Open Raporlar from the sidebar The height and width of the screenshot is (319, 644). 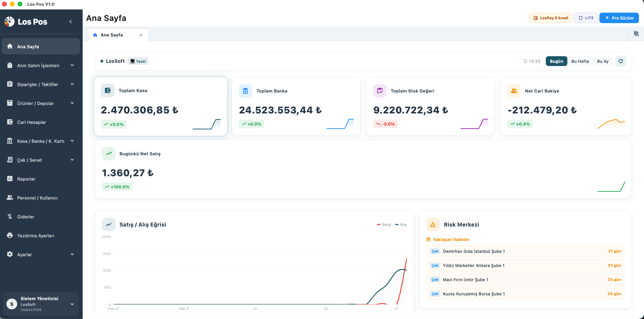click(26, 179)
